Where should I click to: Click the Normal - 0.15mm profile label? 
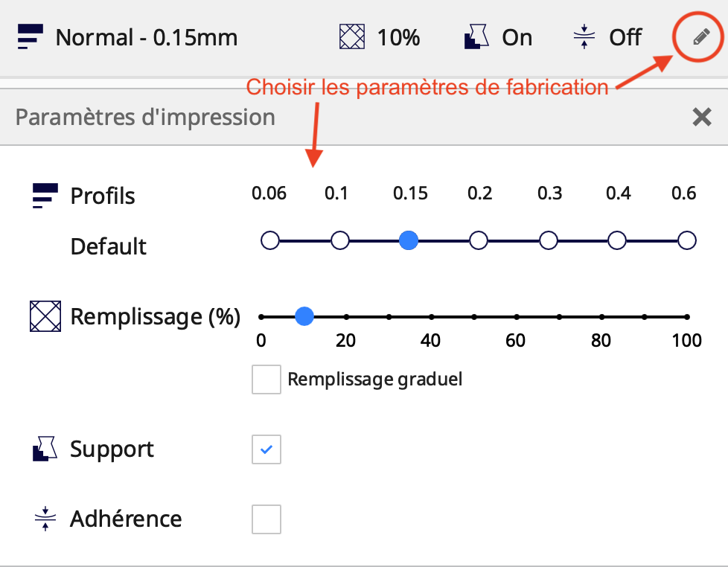(147, 37)
